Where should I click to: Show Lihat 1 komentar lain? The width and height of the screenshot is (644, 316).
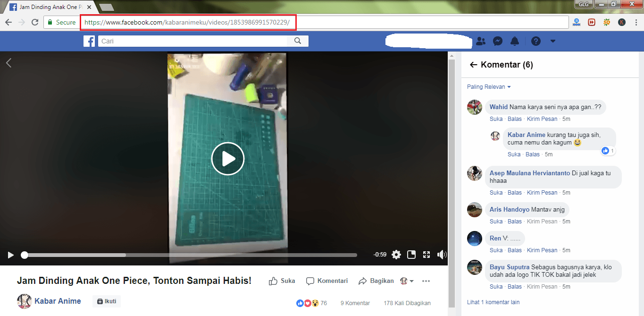point(493,302)
